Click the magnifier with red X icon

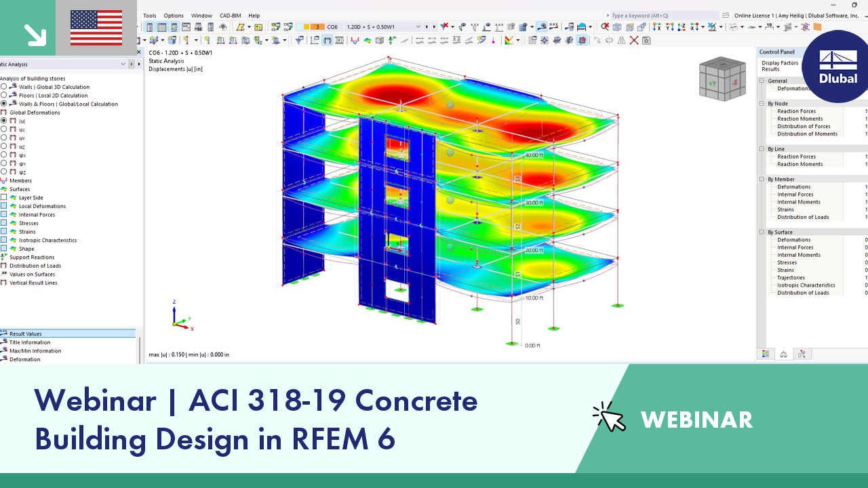tap(605, 27)
